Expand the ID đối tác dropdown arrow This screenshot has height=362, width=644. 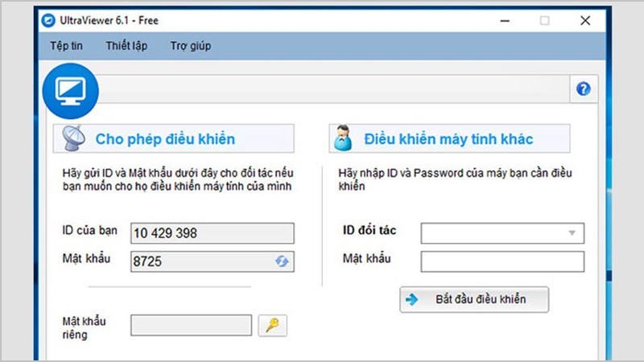tap(572, 233)
